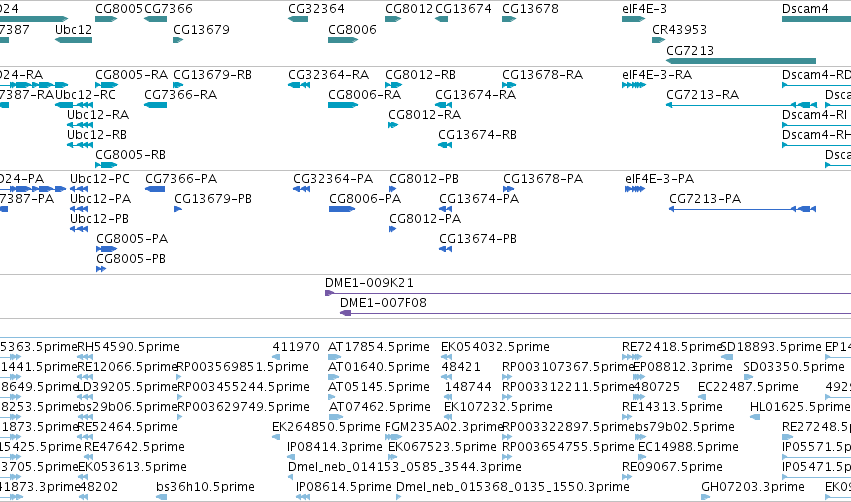Select the CG7213-RA transcript label

pos(702,95)
